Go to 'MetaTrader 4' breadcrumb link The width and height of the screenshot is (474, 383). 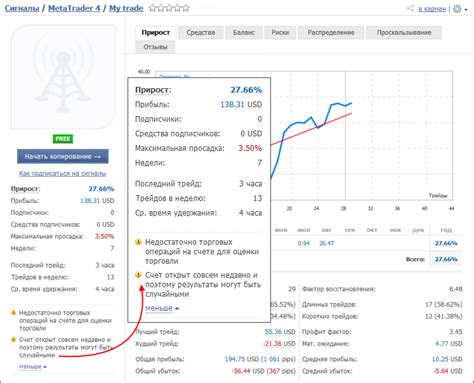(x=74, y=8)
